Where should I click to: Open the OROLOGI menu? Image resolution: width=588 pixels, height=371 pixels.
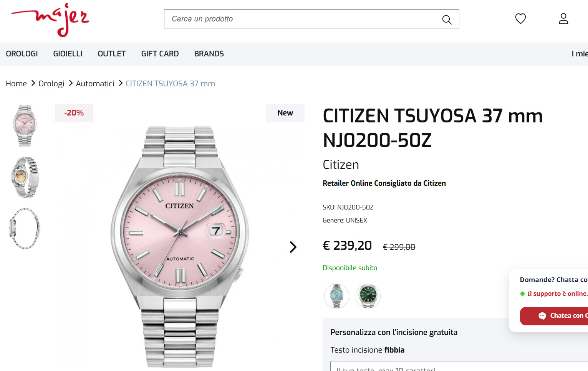coord(22,54)
